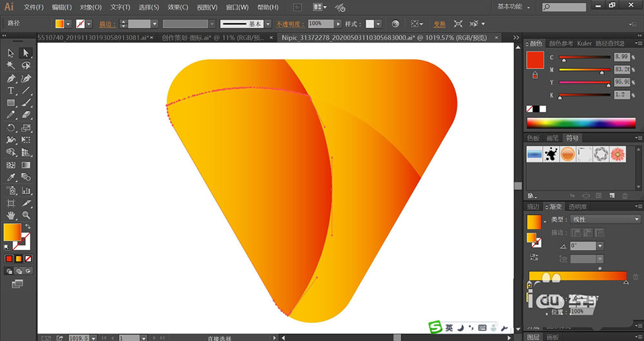This screenshot has height=341, width=644.
Task: Open the brush definition 基本 dropdown
Action: pyautogui.click(x=268, y=24)
